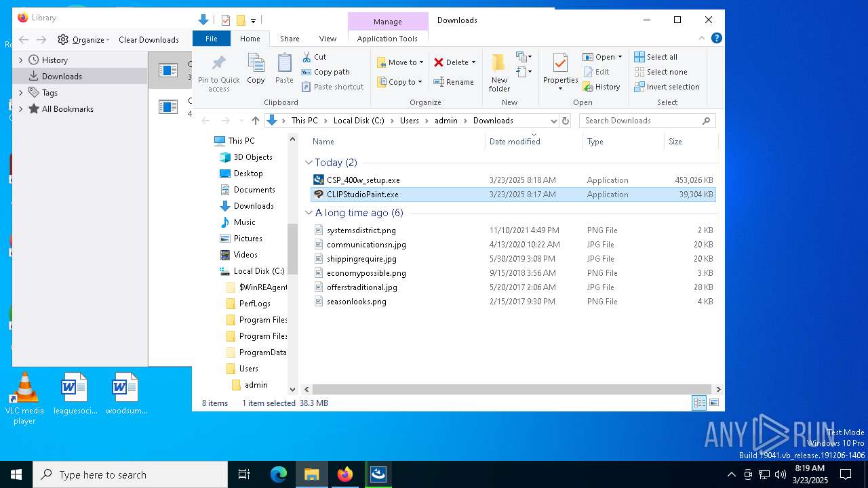Click Paste shortcut in ribbon
868x488 pixels.
[332, 87]
